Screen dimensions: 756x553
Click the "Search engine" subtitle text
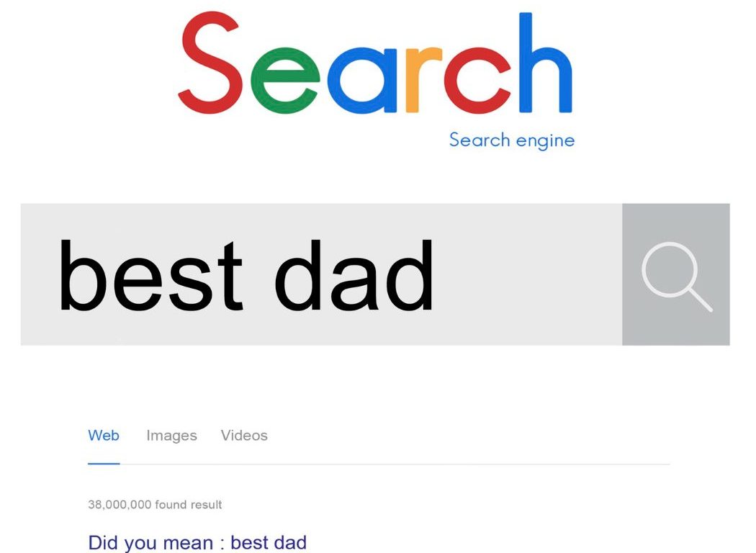coord(511,140)
